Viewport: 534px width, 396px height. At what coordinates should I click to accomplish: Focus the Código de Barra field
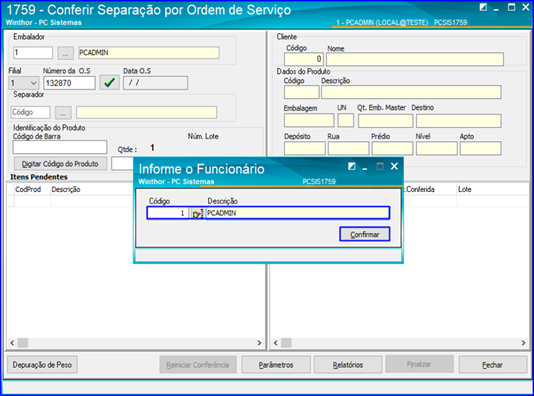click(x=60, y=147)
